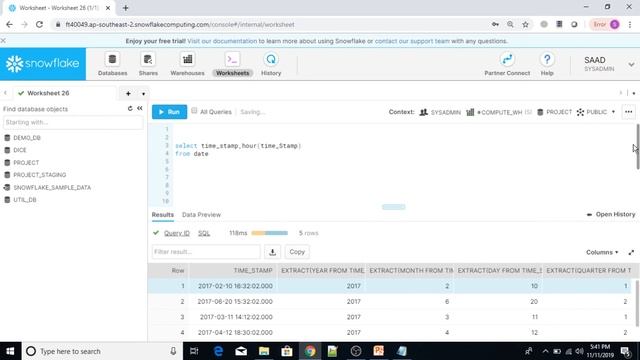
Task: Click the Filter result input field
Action: coord(206,252)
